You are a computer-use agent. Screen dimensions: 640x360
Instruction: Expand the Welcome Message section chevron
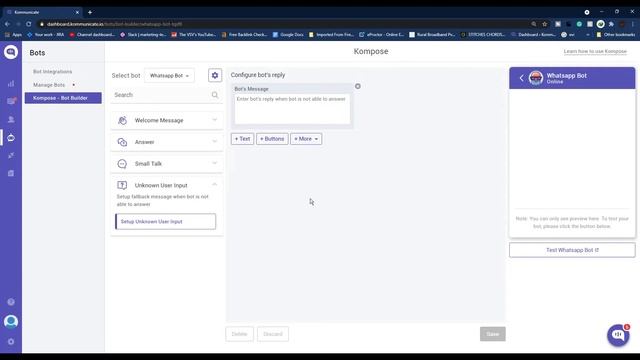tap(215, 120)
